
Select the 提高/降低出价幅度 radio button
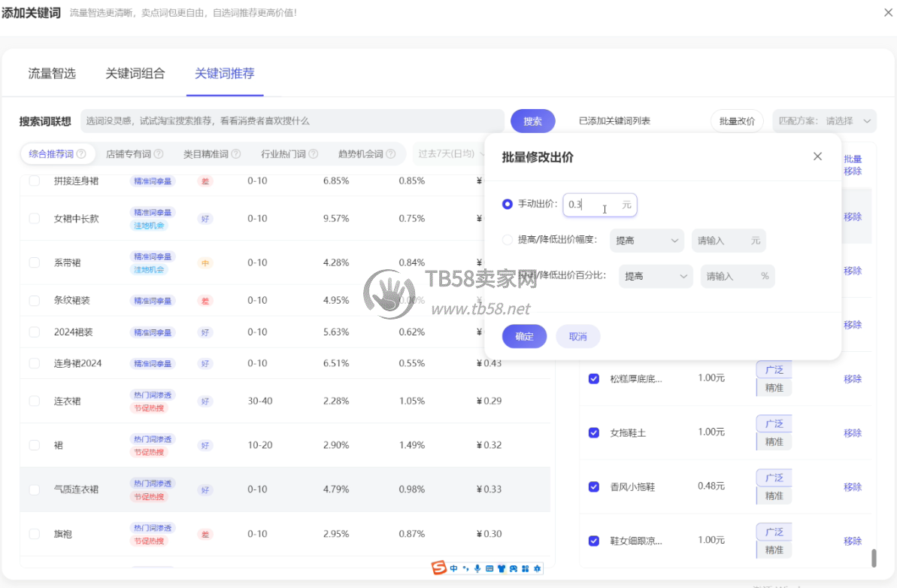click(508, 240)
